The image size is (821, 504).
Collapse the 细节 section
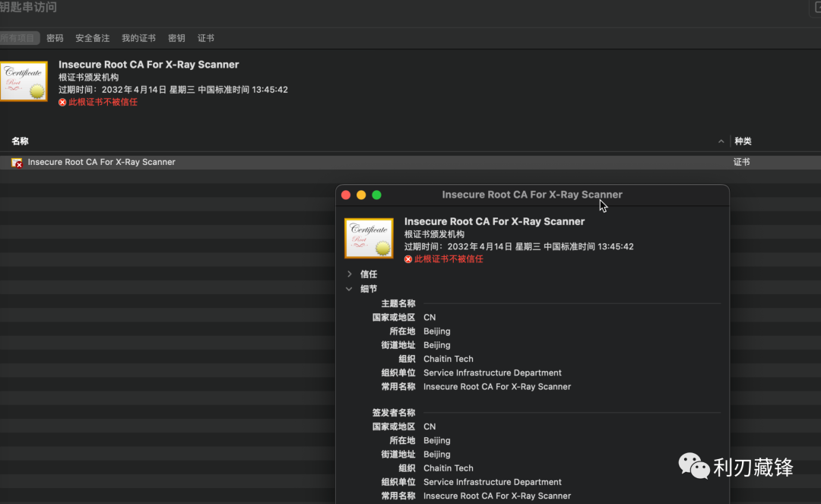pos(349,289)
